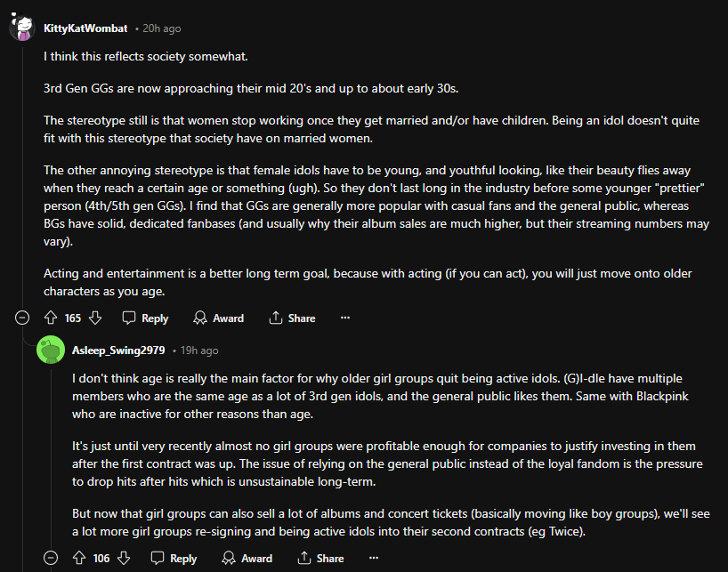Open KittyKatWombat's profile avatar

pos(22,28)
